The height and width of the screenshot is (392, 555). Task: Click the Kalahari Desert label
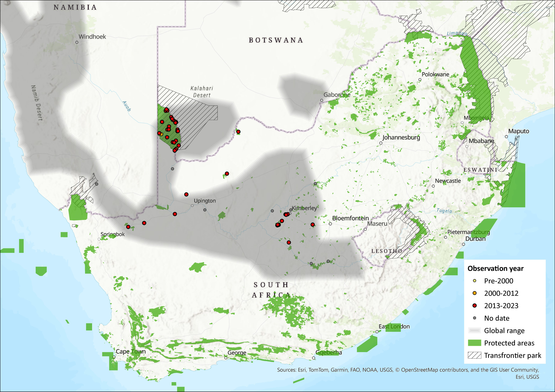coord(202,92)
